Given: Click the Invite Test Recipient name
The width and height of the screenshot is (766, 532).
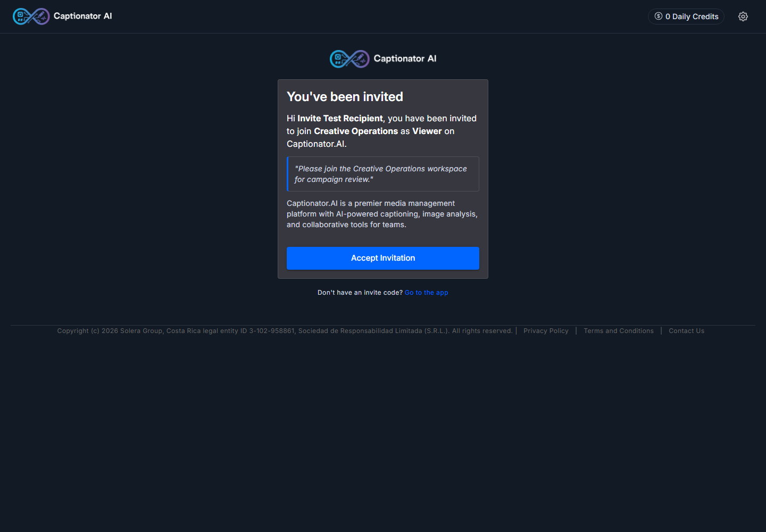Looking at the screenshot, I should pos(340,119).
